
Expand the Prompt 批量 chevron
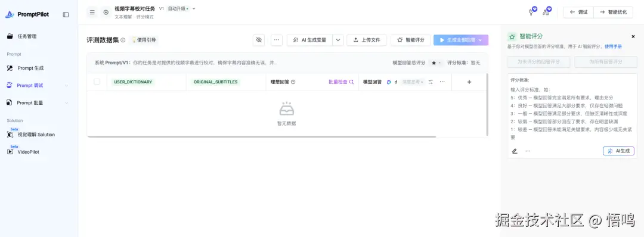67,103
